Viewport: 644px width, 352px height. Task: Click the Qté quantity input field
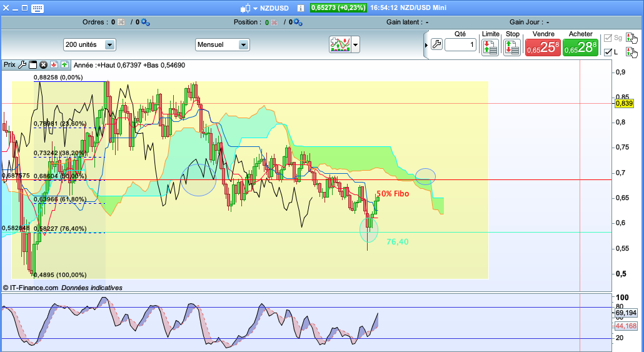click(461, 45)
